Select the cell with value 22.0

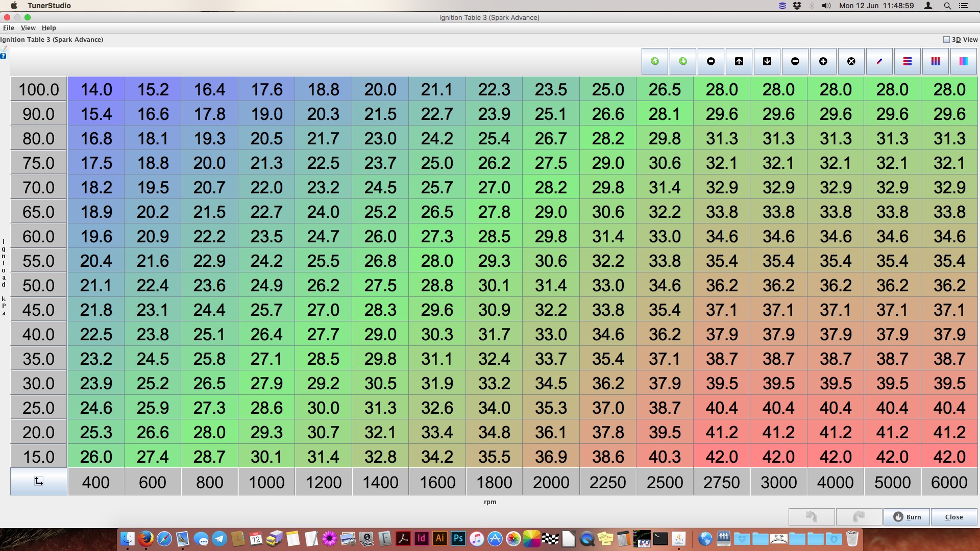pyautogui.click(x=266, y=187)
